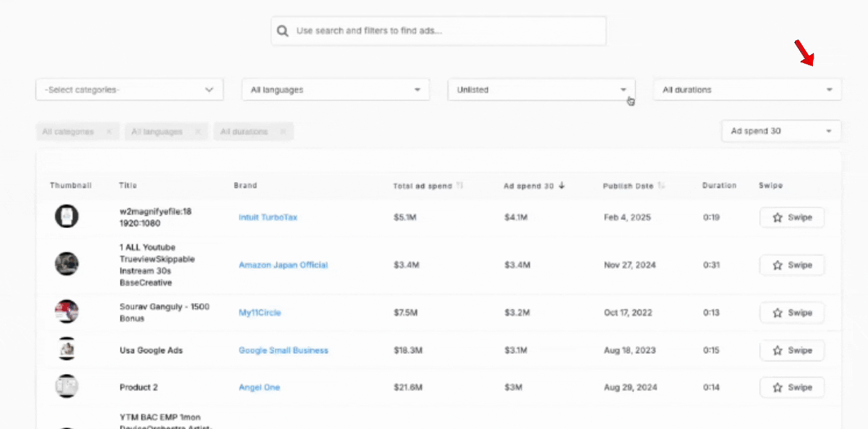Expand the Unlisted filter dropdown

[541, 89]
